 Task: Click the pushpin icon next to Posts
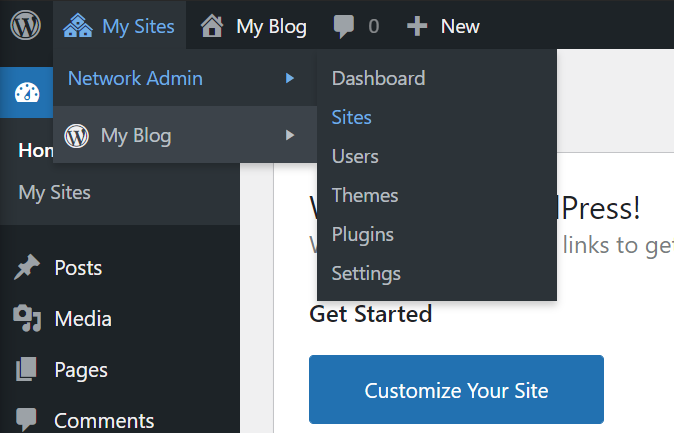tap(27, 268)
